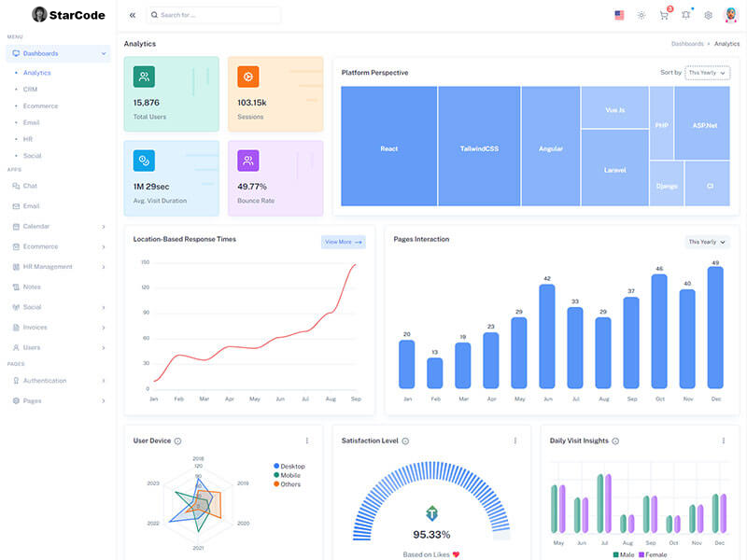Open the settings gear icon

coord(709,15)
